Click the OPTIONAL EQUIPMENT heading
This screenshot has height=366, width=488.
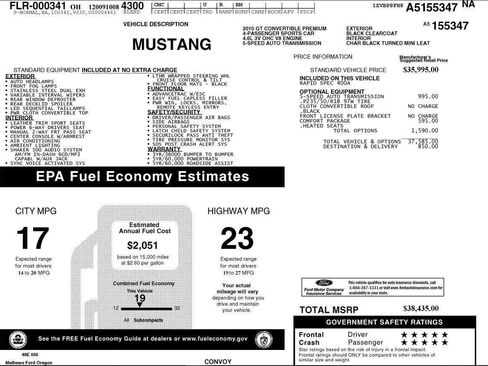click(332, 91)
